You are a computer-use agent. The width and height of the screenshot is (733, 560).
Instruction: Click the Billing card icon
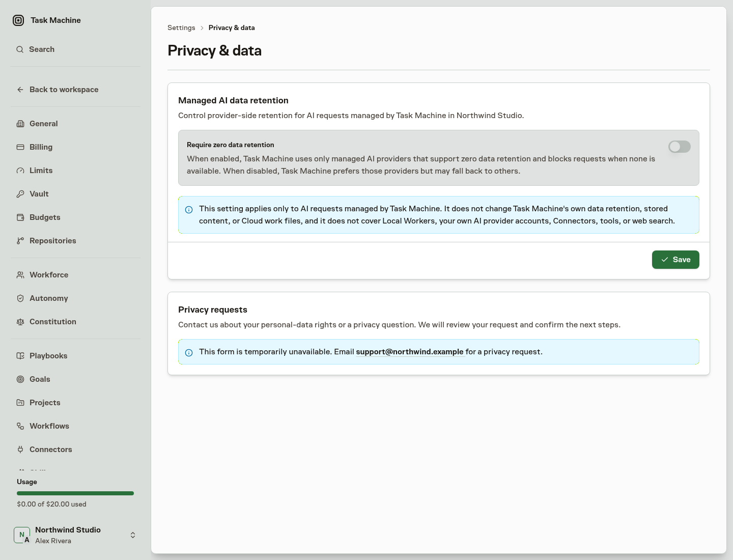(x=20, y=147)
